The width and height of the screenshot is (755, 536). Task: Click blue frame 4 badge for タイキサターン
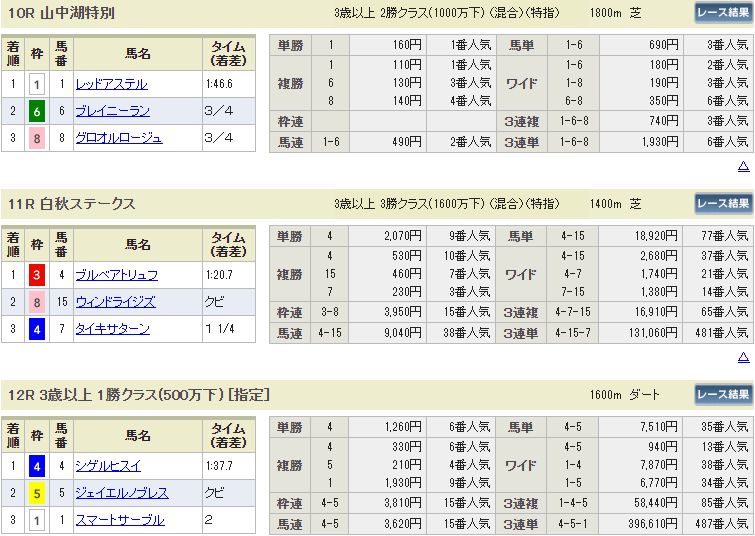[x=37, y=329]
